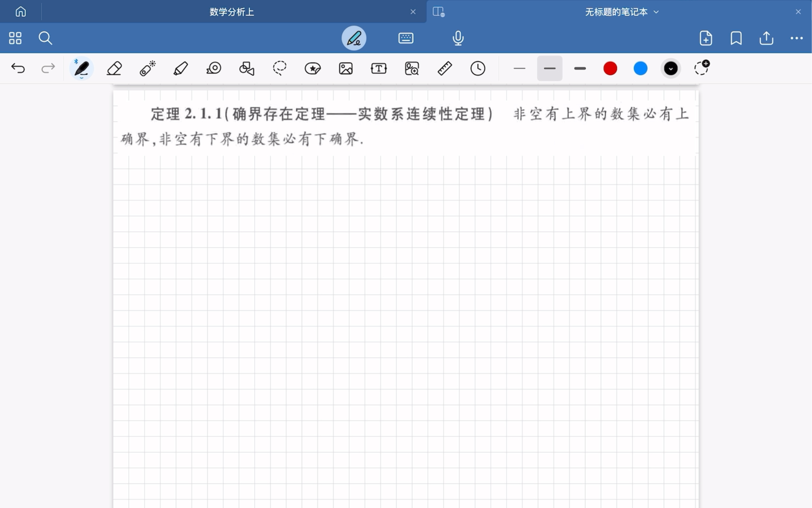This screenshot has width=812, height=508.
Task: Select the Lasso selection tool
Action: point(279,68)
